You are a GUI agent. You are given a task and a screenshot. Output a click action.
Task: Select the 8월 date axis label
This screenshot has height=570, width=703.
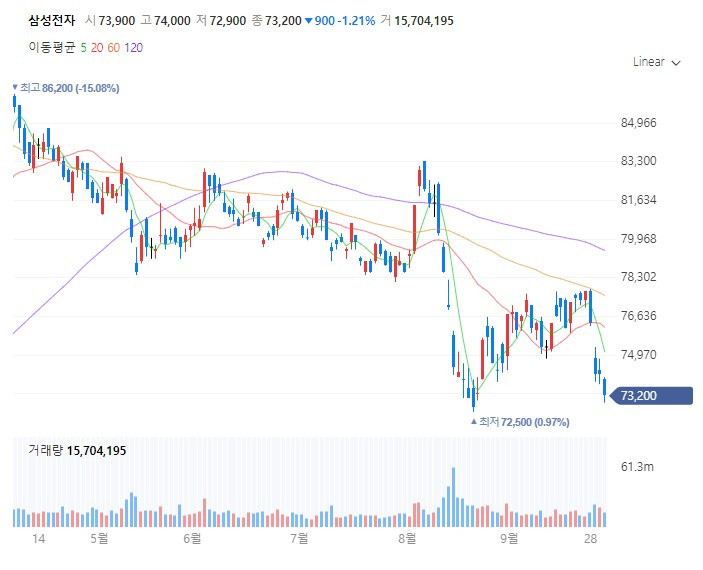pos(407,538)
